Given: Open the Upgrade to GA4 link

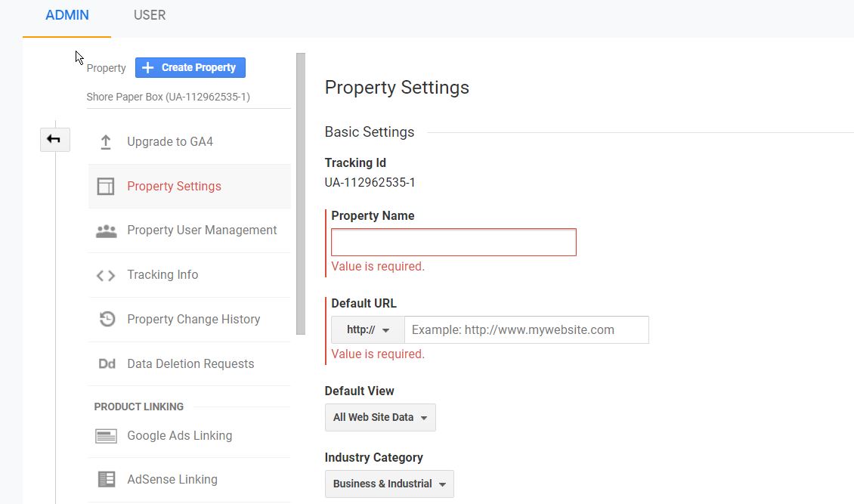Looking at the screenshot, I should 170,142.
